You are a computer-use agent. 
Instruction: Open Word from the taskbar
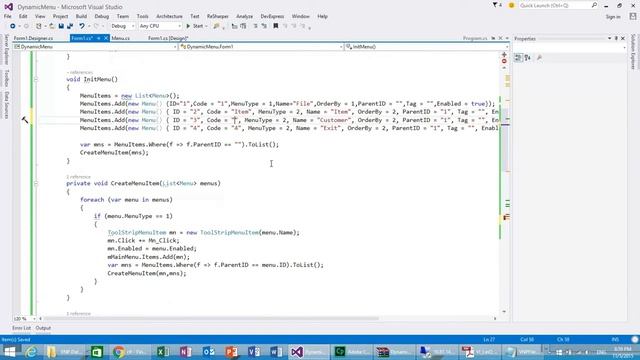click(x=276, y=352)
